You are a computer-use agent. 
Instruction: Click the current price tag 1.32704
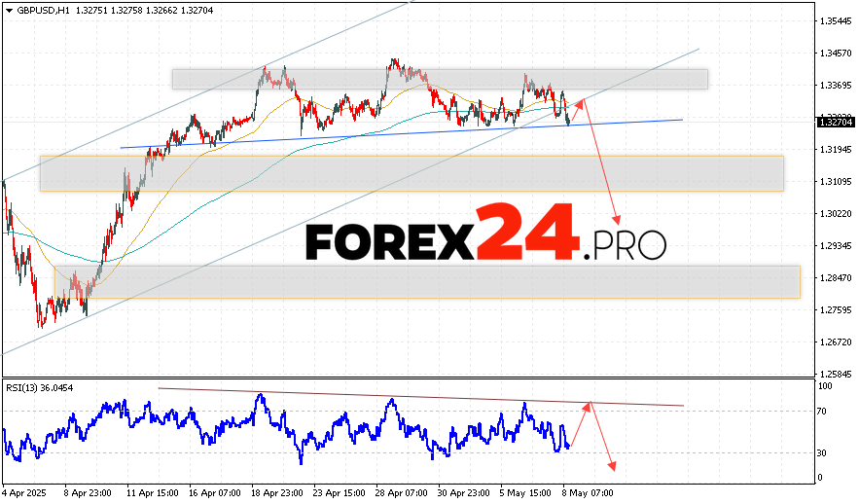tap(836, 123)
